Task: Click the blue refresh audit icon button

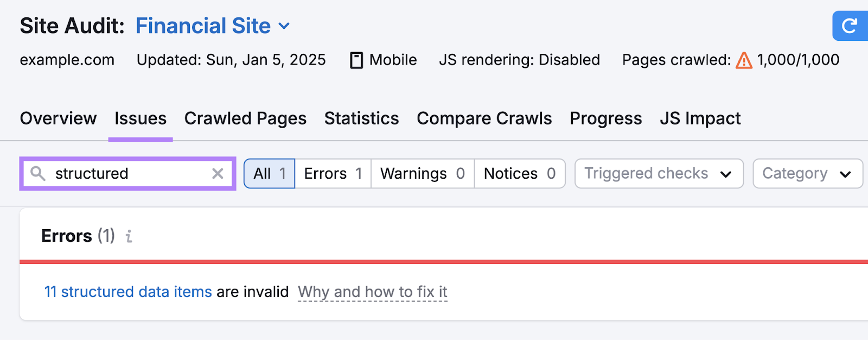Action: click(x=850, y=26)
